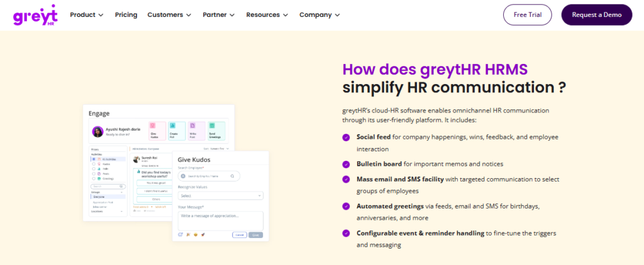The height and width of the screenshot is (265, 644).
Task: Click Ayushi Rajesh dorle's profile avatar
Action: coord(97,132)
